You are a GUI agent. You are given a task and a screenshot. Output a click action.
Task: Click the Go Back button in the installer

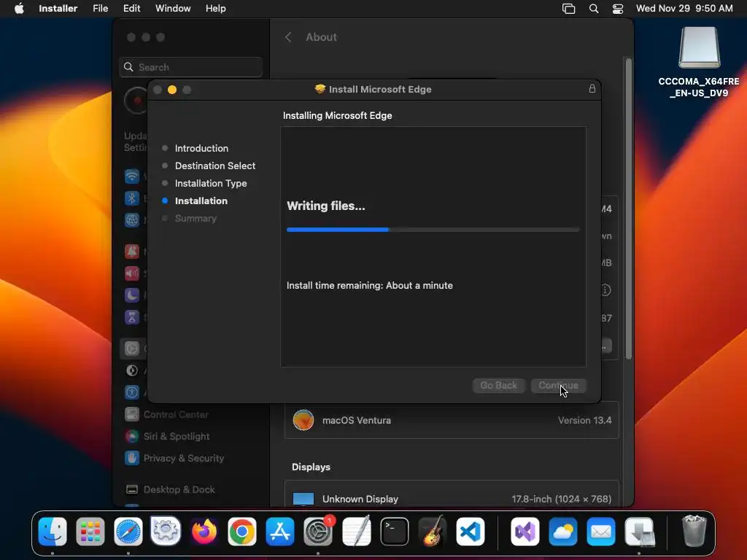[x=498, y=385]
